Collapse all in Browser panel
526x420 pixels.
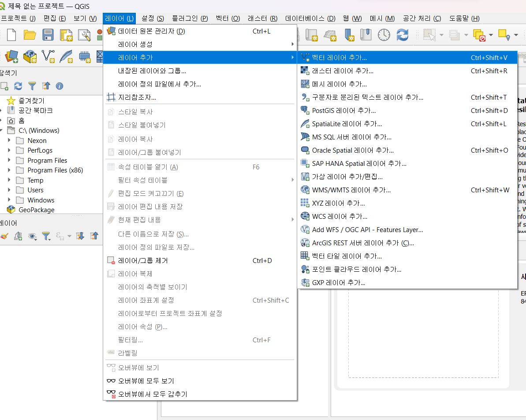tap(46, 86)
